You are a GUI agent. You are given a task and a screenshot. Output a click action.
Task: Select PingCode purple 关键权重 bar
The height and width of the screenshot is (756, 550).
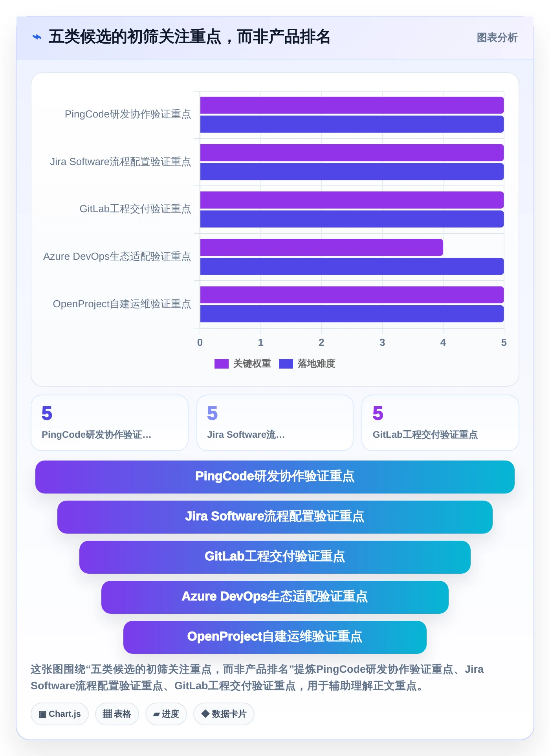click(352, 105)
